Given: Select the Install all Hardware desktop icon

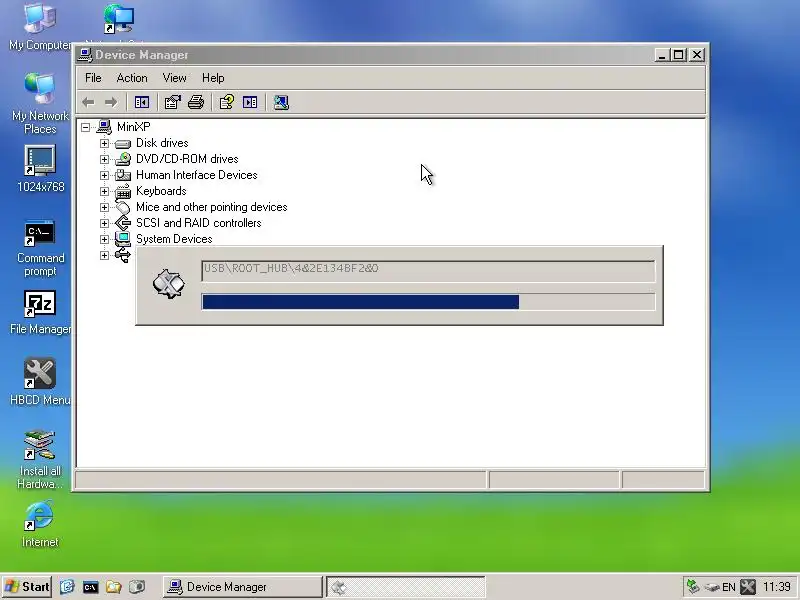Looking at the screenshot, I should pos(40,459).
